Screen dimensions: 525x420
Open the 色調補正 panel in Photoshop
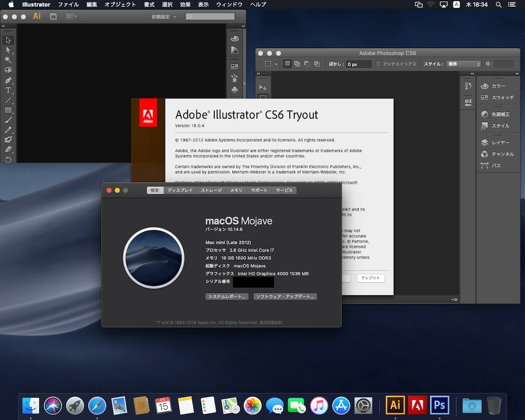coord(495,114)
